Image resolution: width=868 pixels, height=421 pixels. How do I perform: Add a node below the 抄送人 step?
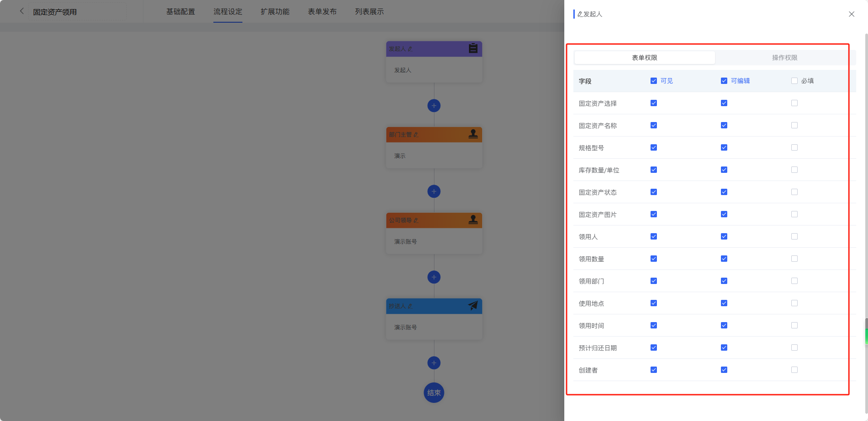tap(434, 363)
